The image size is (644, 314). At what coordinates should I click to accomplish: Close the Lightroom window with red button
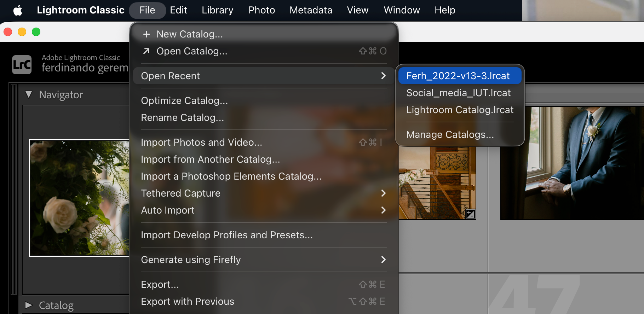[x=8, y=32]
